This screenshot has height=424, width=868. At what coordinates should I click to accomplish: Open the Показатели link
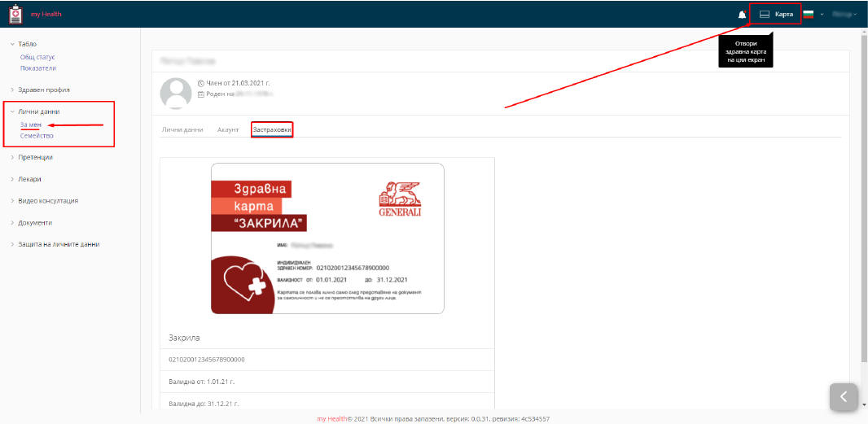[38, 68]
